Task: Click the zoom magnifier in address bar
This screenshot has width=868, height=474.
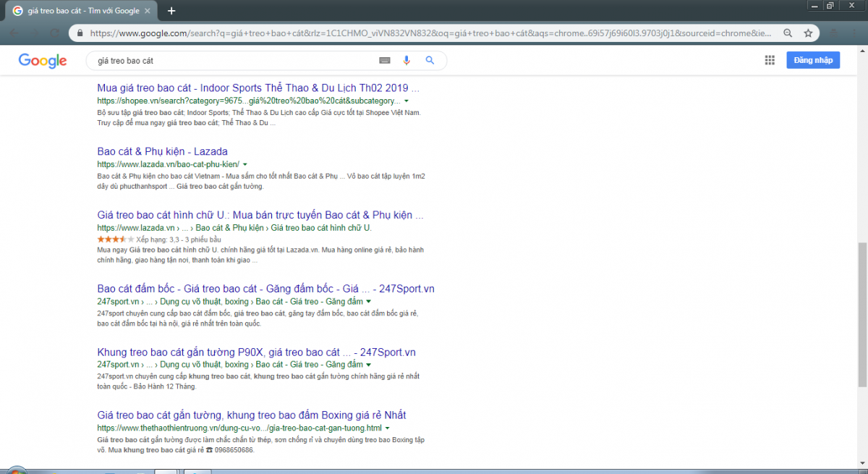Action: pos(788,33)
